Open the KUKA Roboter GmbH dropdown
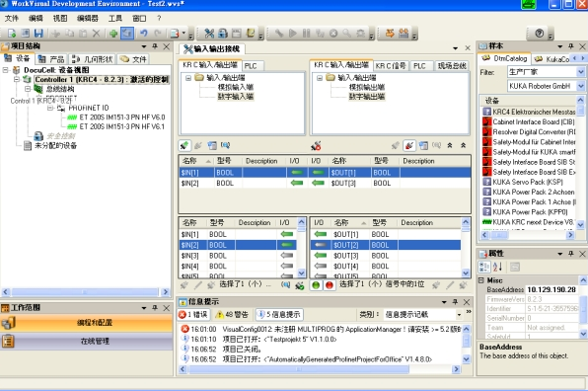 [x=580, y=86]
